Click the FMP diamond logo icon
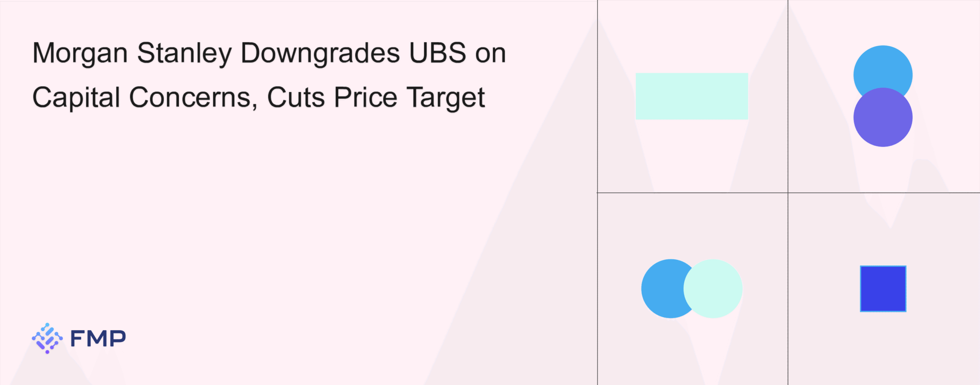This screenshot has width=980, height=385. [x=47, y=338]
